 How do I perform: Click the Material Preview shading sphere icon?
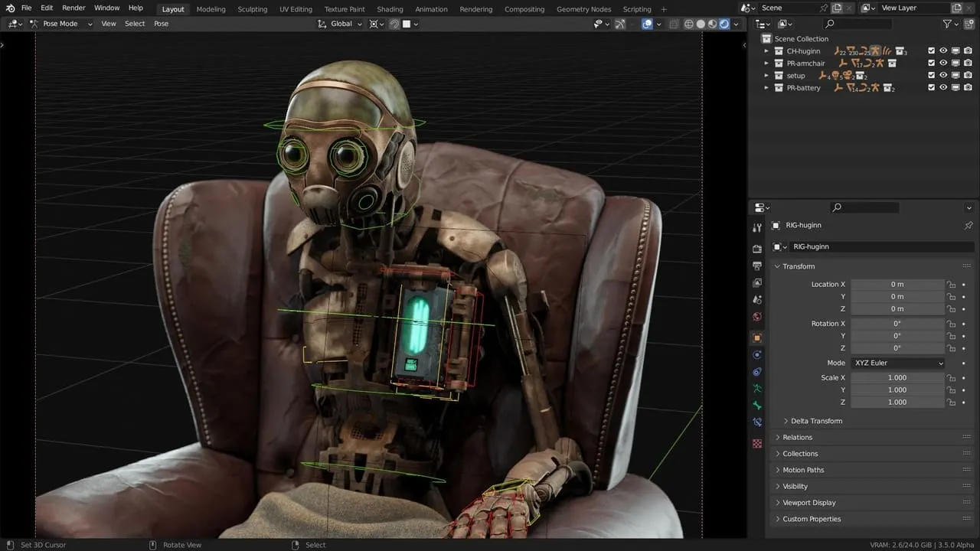point(711,24)
